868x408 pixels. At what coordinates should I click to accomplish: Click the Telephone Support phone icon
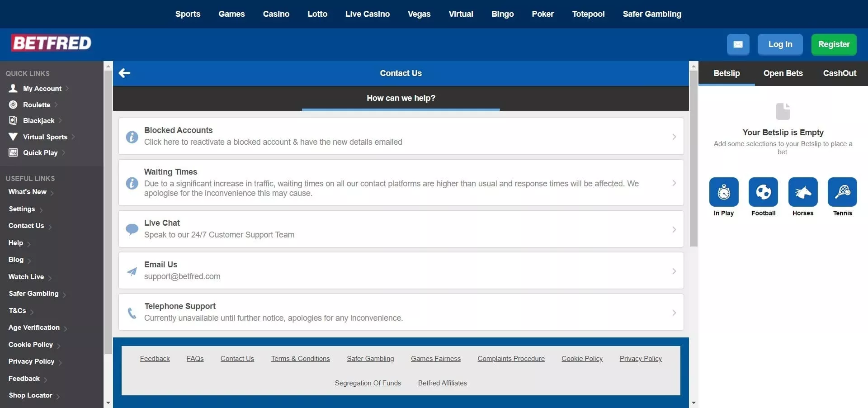pyautogui.click(x=132, y=313)
